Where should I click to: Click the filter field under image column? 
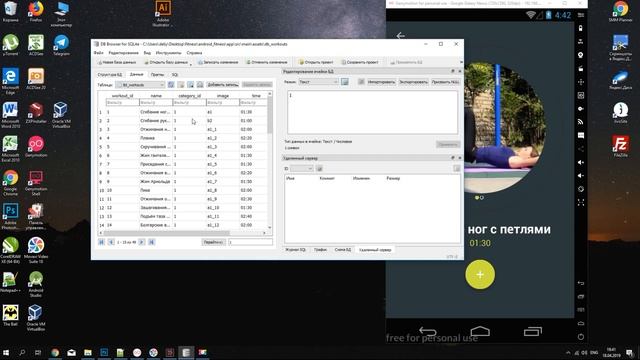pos(222,102)
